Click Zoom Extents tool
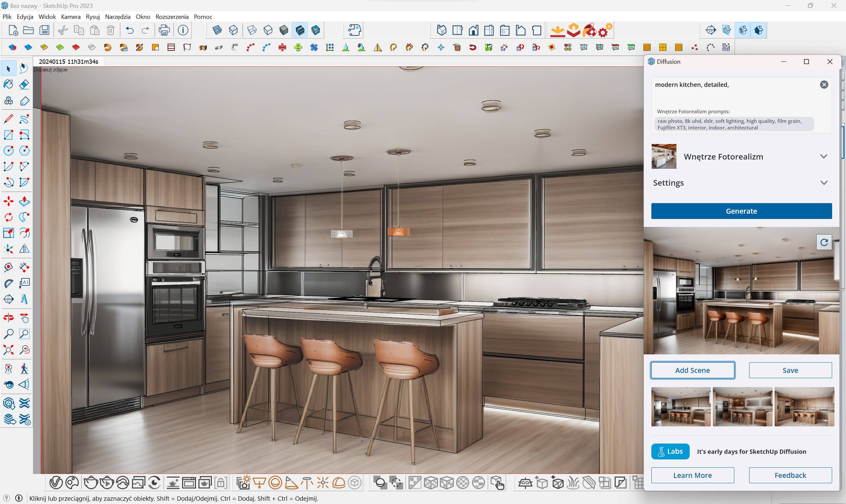Image resolution: width=846 pixels, height=504 pixels. pyautogui.click(x=9, y=350)
